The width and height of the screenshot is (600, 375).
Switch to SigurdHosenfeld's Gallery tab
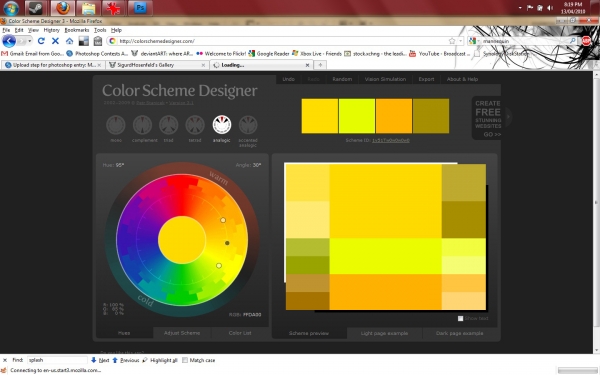pos(157,65)
